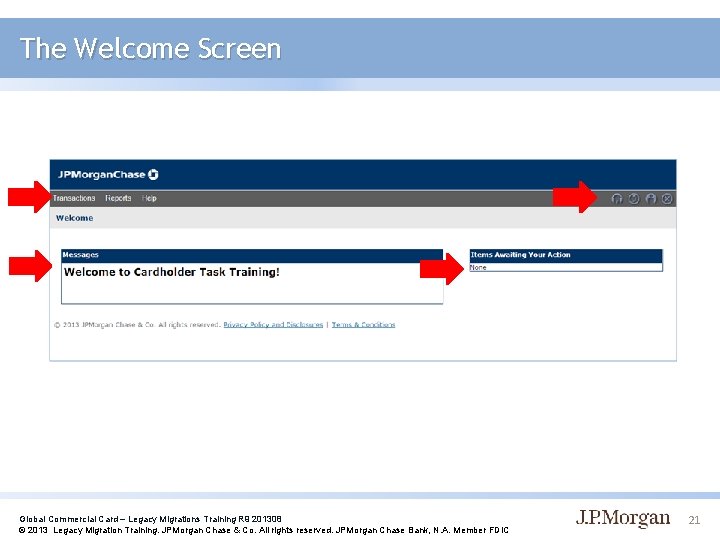720x540 pixels.
Task: Open the Reports menu
Action: point(118,198)
